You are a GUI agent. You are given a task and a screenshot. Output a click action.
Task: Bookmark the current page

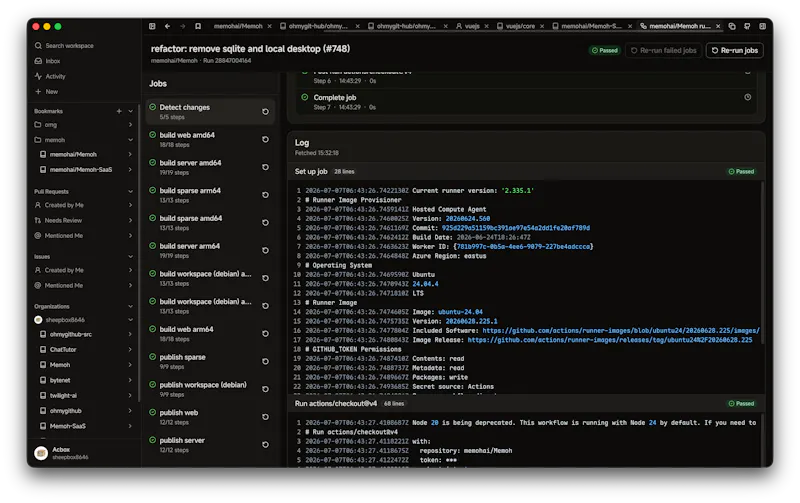click(198, 26)
